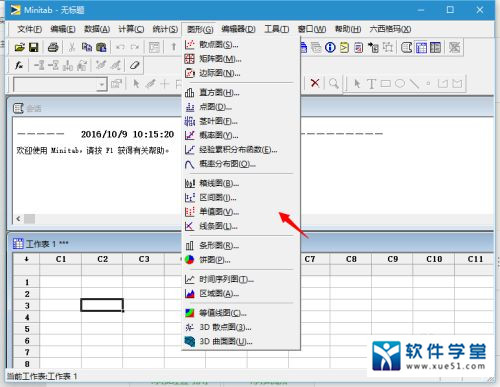500x387 pixels.
Task: Open the 六西格玛(X) menu
Action: point(390,29)
